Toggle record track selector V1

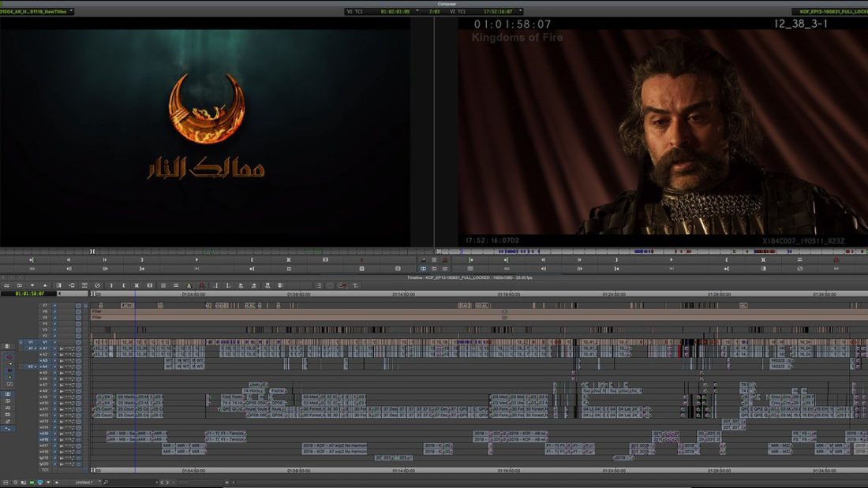[x=45, y=342]
